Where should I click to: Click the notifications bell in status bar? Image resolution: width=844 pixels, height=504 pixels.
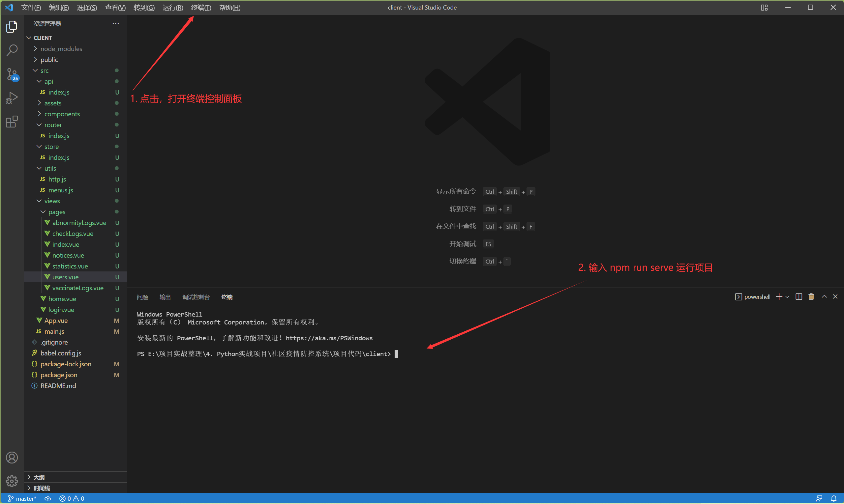833,498
